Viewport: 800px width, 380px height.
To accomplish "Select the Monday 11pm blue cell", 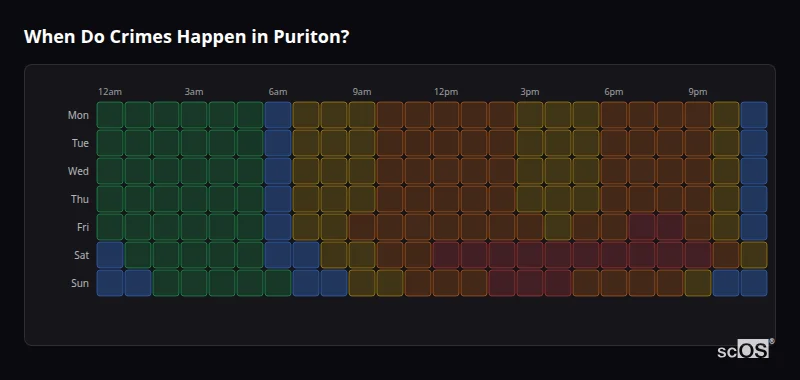I will (x=754, y=115).
